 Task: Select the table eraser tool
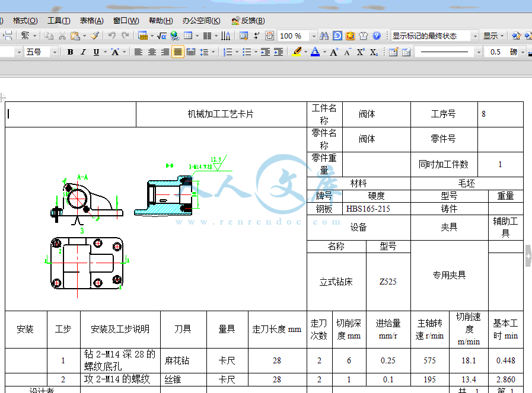pyautogui.click(x=406, y=52)
